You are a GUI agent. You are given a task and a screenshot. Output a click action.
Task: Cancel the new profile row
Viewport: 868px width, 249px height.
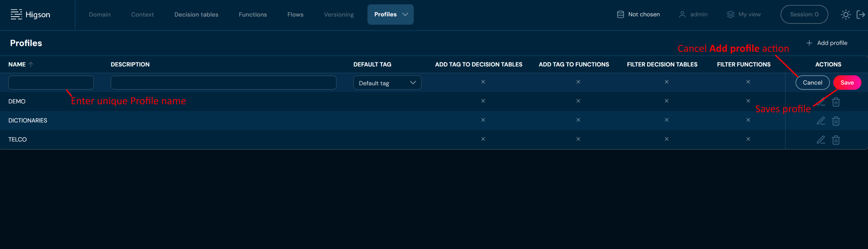point(812,83)
